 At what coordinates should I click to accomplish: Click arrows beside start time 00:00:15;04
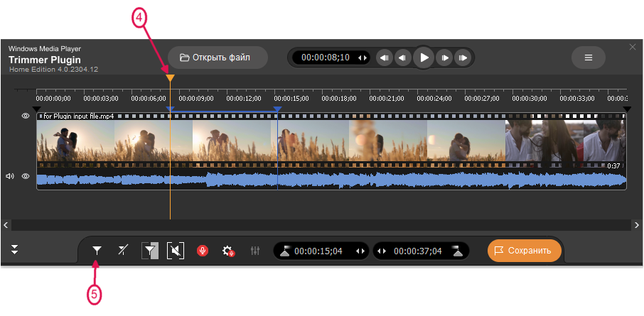point(360,251)
